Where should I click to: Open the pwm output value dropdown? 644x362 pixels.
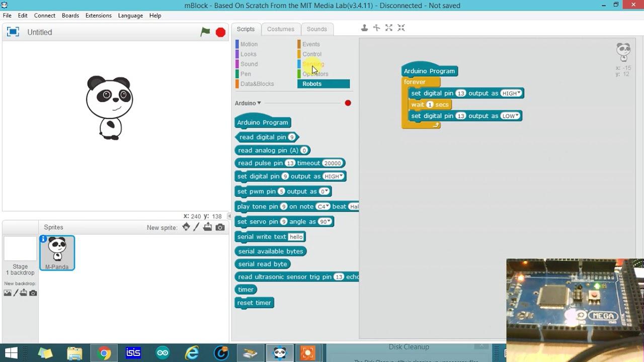325,192
